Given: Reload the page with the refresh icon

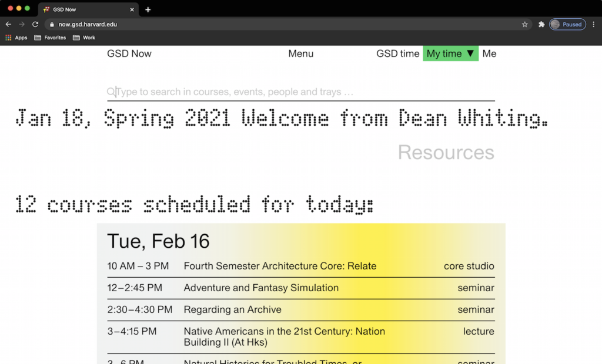Looking at the screenshot, I should [x=35, y=24].
